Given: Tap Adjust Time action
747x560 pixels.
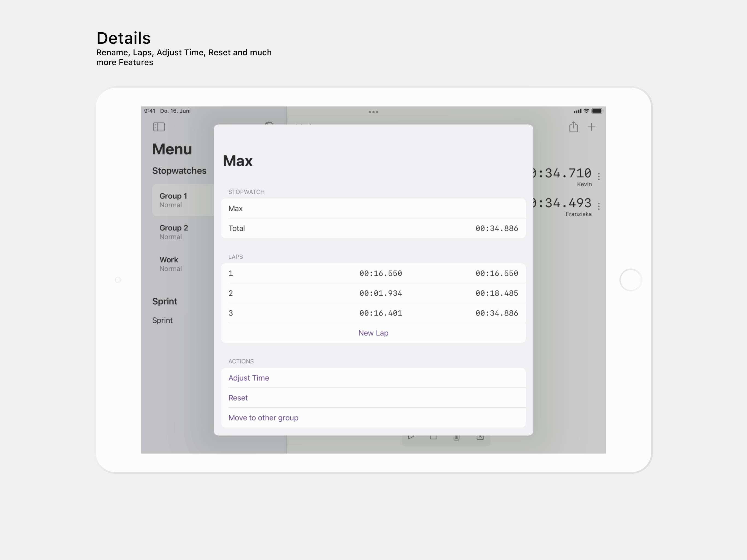Looking at the screenshot, I should (249, 378).
